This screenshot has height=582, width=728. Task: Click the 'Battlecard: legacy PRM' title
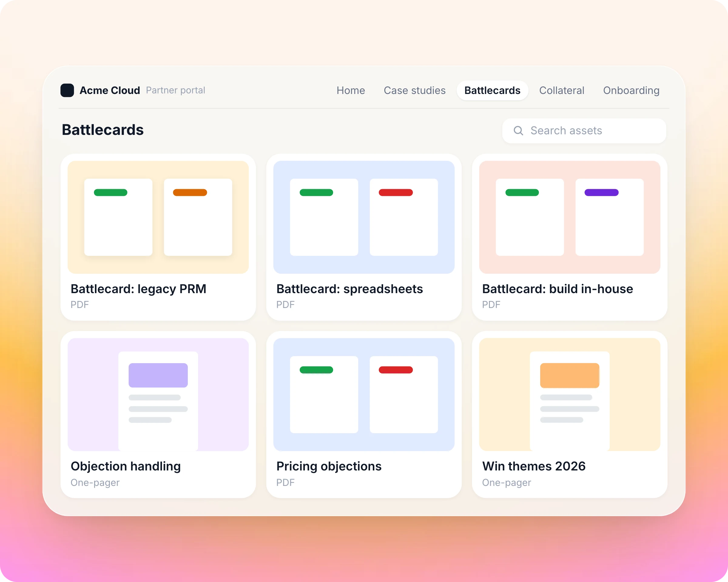(x=138, y=289)
